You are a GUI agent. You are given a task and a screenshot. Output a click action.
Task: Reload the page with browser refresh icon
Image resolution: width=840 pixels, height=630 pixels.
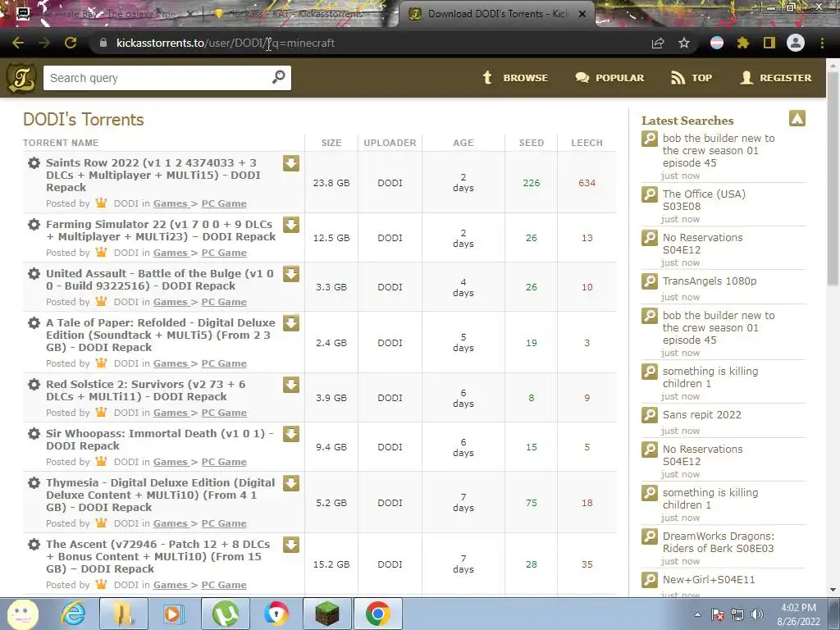(71, 43)
